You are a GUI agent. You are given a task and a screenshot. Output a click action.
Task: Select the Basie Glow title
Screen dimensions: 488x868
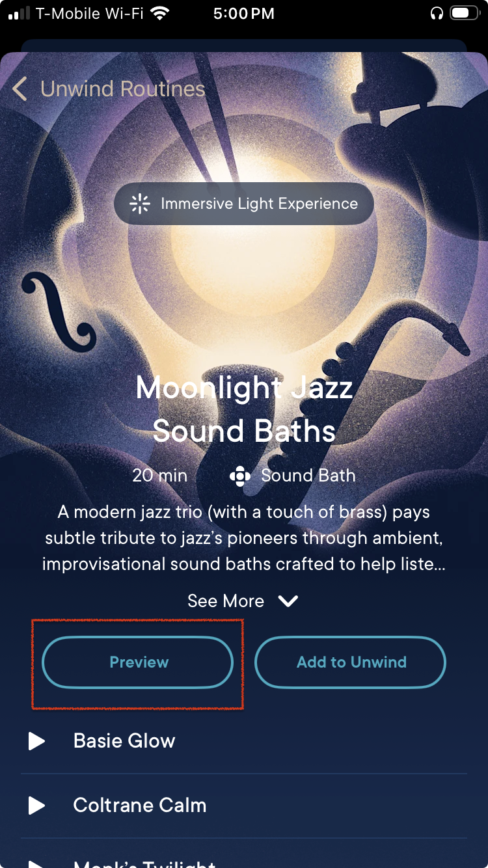tap(124, 741)
